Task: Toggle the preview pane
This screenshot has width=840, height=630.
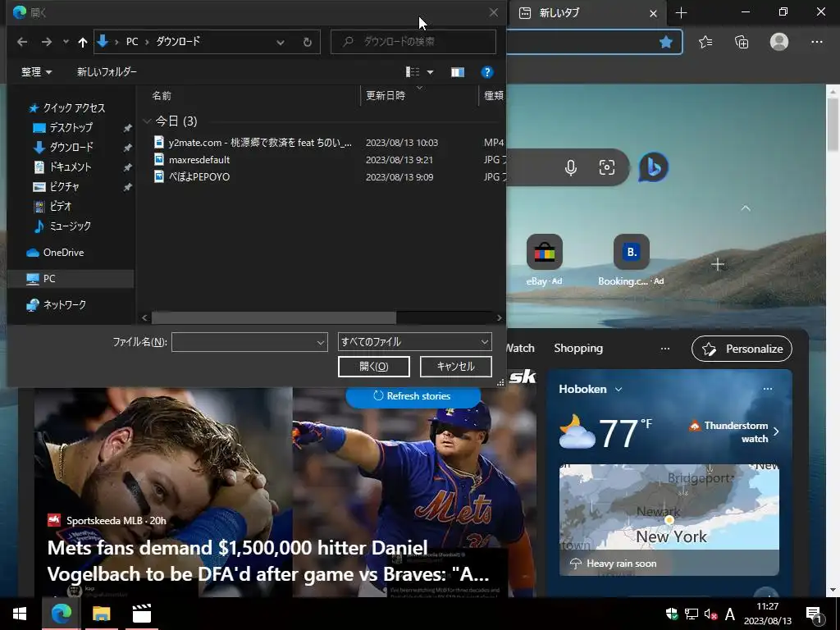Action: click(x=458, y=72)
